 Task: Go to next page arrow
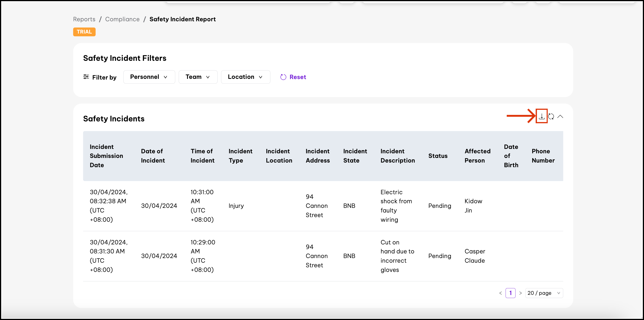520,293
